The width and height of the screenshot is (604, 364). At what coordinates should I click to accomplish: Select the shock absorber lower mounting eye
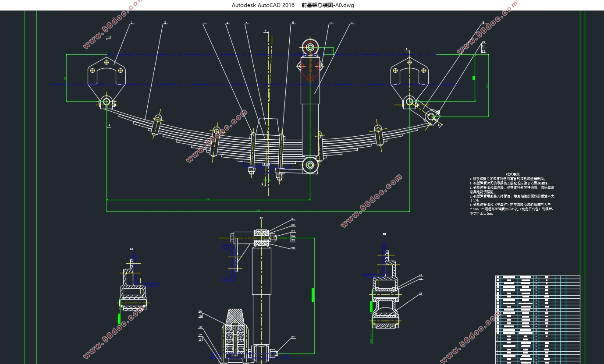pyautogui.click(x=310, y=165)
